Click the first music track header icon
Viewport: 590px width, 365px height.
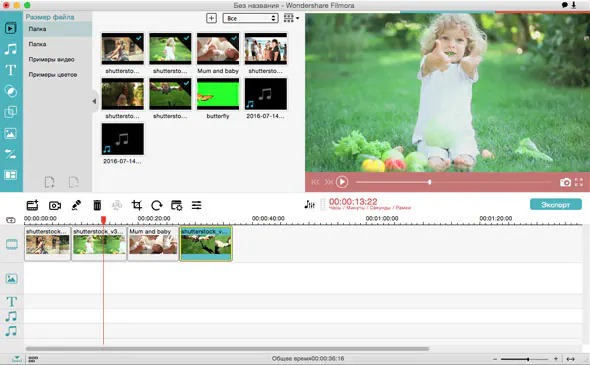(x=11, y=316)
